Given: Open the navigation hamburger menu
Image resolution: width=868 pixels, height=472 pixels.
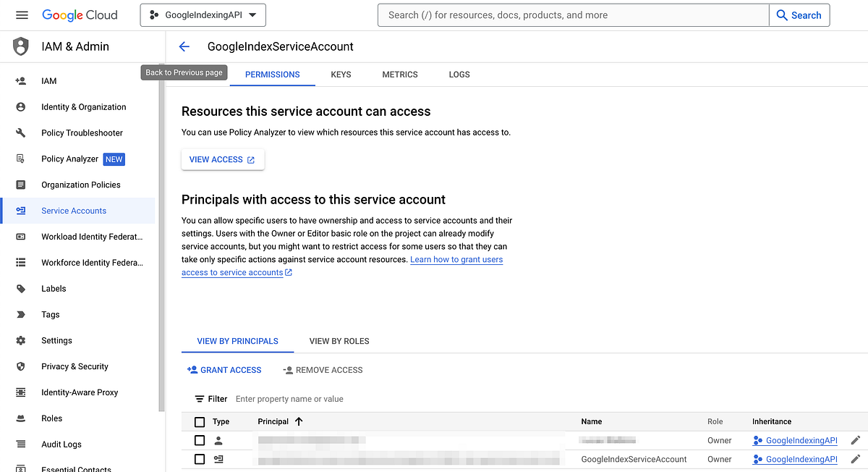Looking at the screenshot, I should click(x=21, y=14).
